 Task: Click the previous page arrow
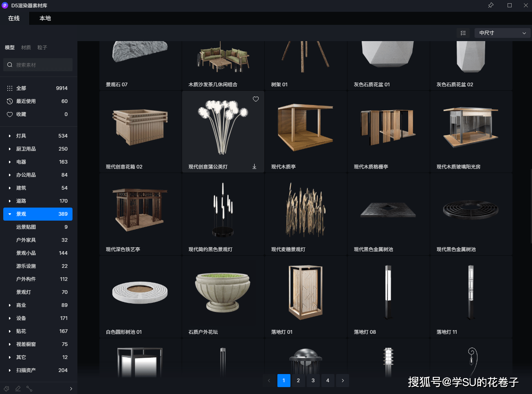coord(269,381)
